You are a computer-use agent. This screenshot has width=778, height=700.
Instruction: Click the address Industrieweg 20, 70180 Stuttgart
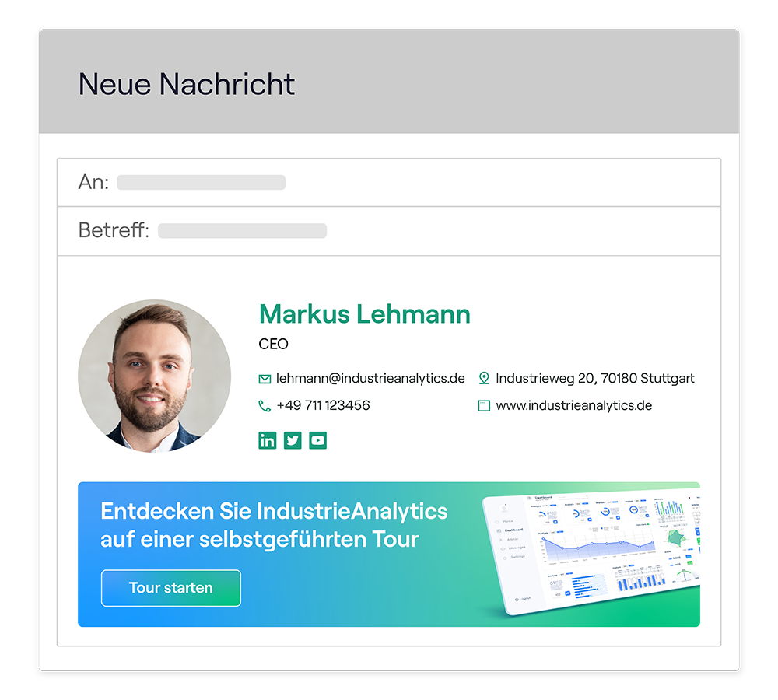595,379
